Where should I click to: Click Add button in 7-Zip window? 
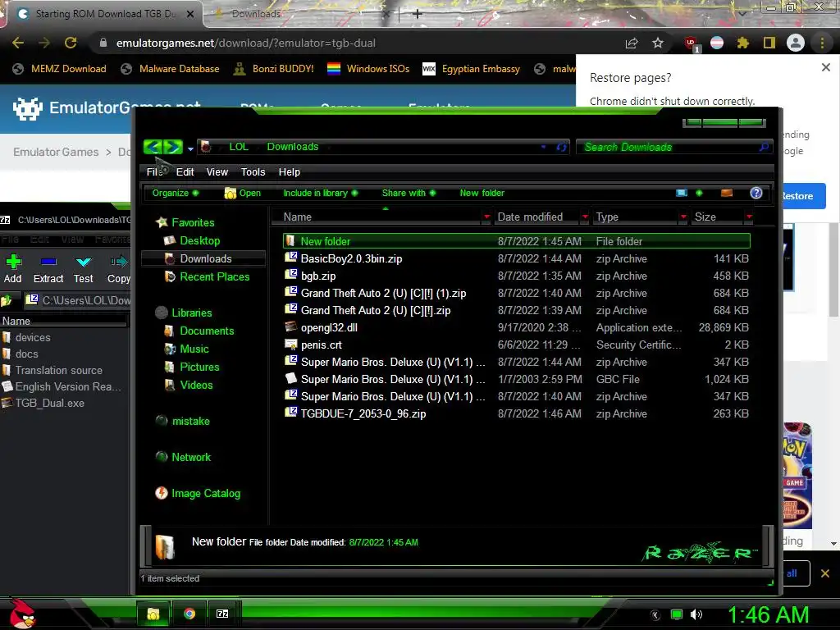coord(13,269)
